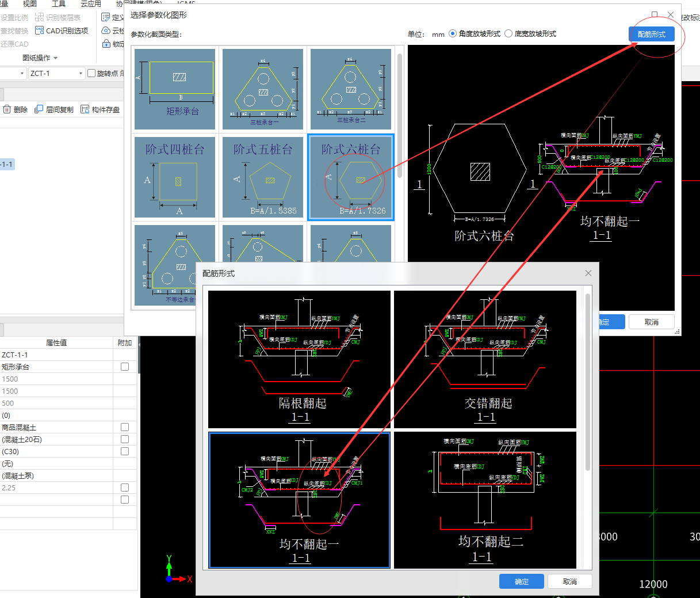Viewport: 700px width, 598px height.
Task: Select the 矩形承台 section thumbnail
Action: click(x=175, y=89)
